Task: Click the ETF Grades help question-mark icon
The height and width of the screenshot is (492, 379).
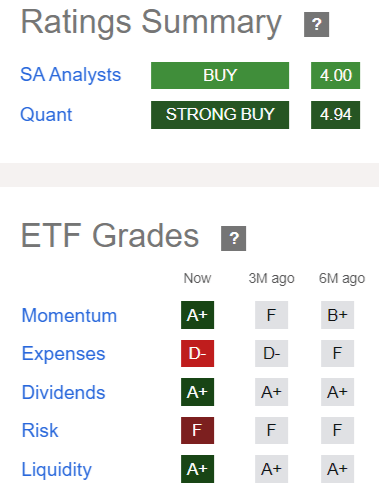Action: coord(233,238)
